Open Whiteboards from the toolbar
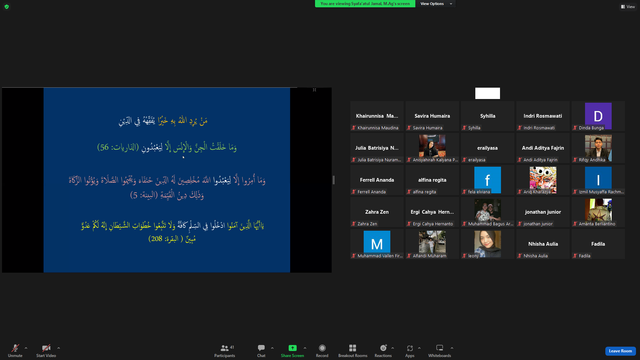This screenshot has height=360, width=640. (x=440, y=350)
